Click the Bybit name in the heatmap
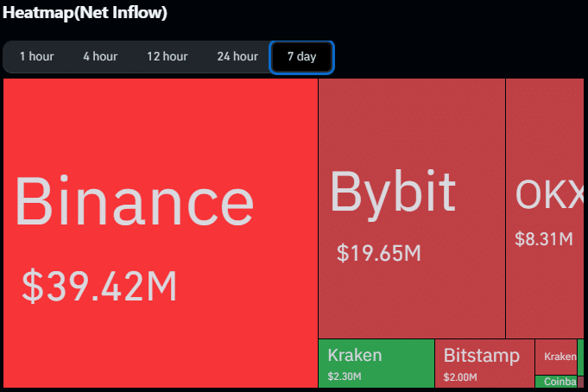This screenshot has height=392, width=588. (392, 192)
